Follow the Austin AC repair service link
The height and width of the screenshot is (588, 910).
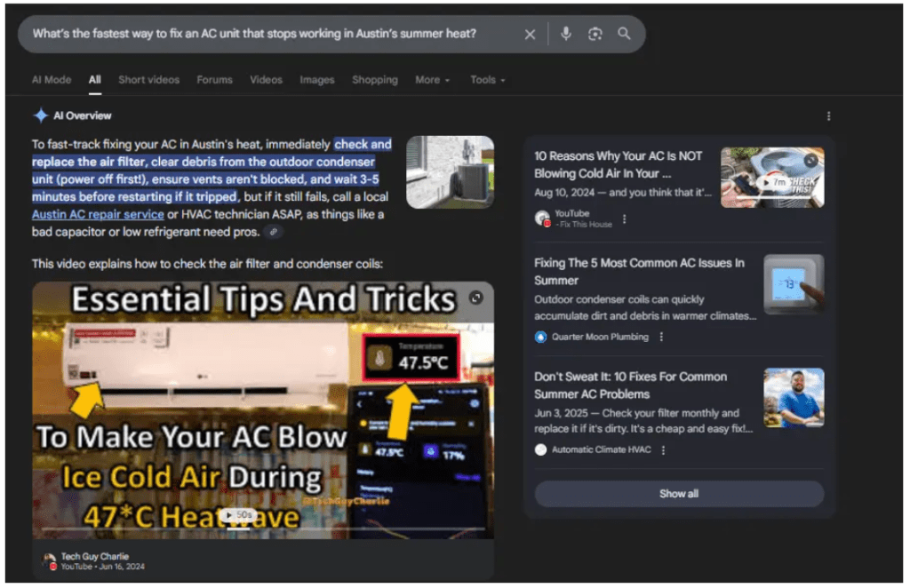point(98,215)
